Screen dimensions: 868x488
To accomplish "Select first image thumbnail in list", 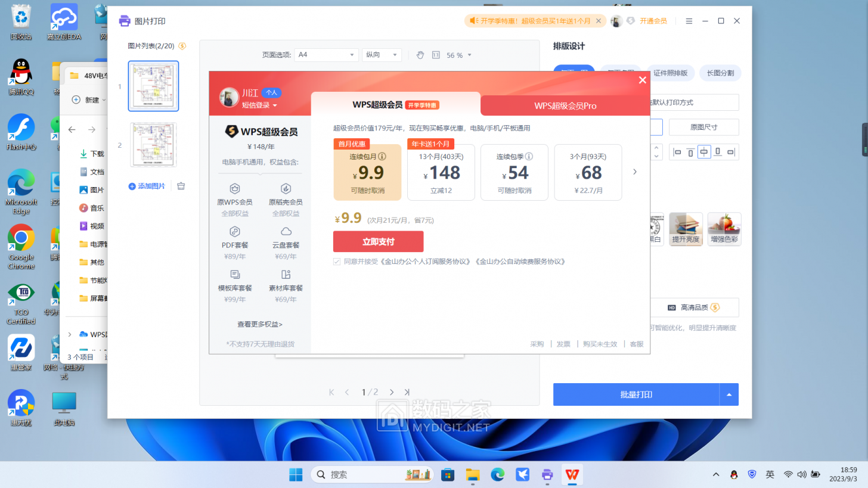I will click(153, 86).
